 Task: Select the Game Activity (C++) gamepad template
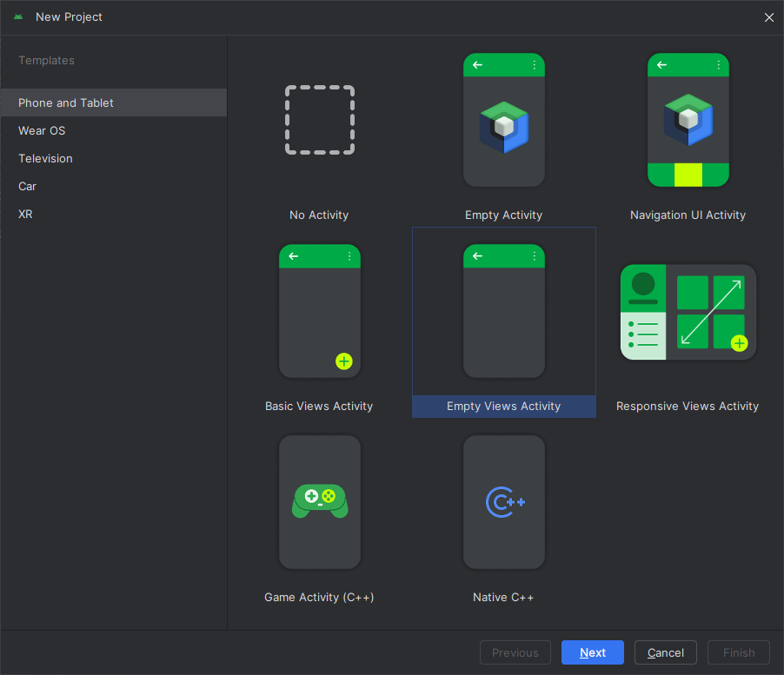[x=320, y=502]
